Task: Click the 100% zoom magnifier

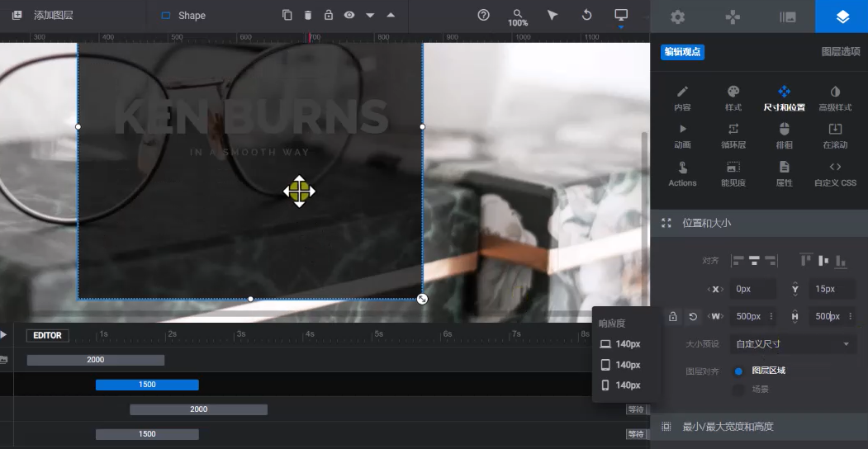Action: (x=518, y=17)
